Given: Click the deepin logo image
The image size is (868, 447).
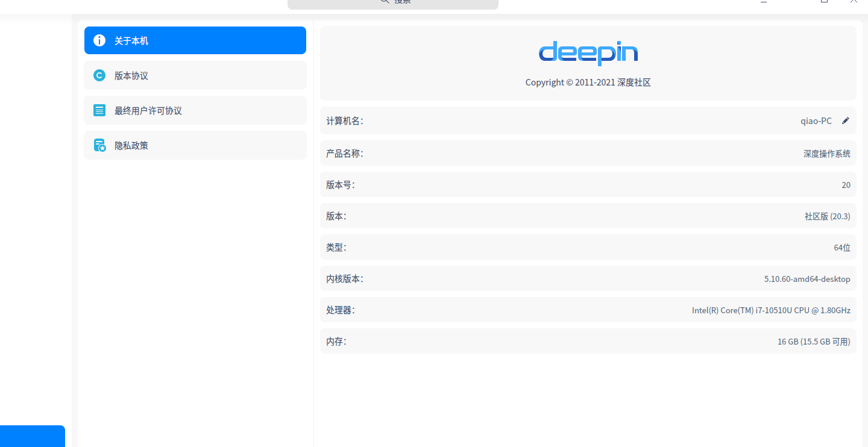Looking at the screenshot, I should [588, 54].
